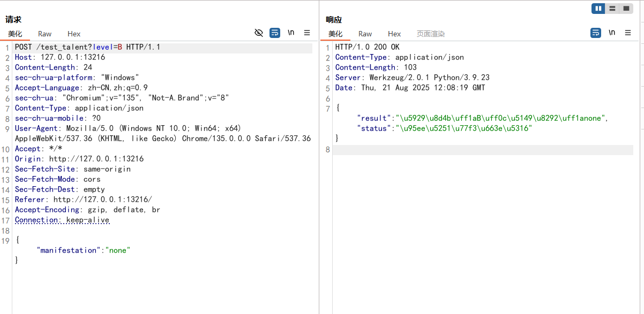This screenshot has height=314, width=644.
Task: Open response Raw tab
Action: 365,34
